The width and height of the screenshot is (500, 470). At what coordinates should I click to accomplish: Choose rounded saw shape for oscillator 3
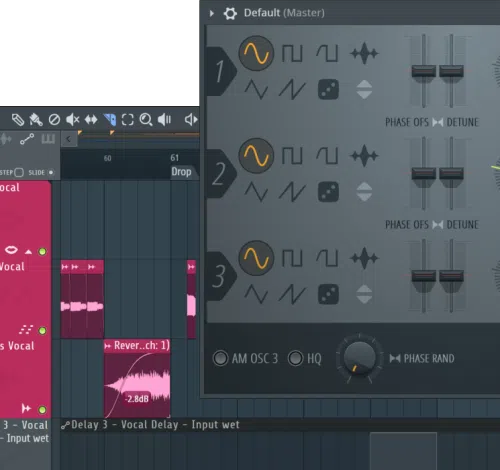pyautogui.click(x=327, y=258)
